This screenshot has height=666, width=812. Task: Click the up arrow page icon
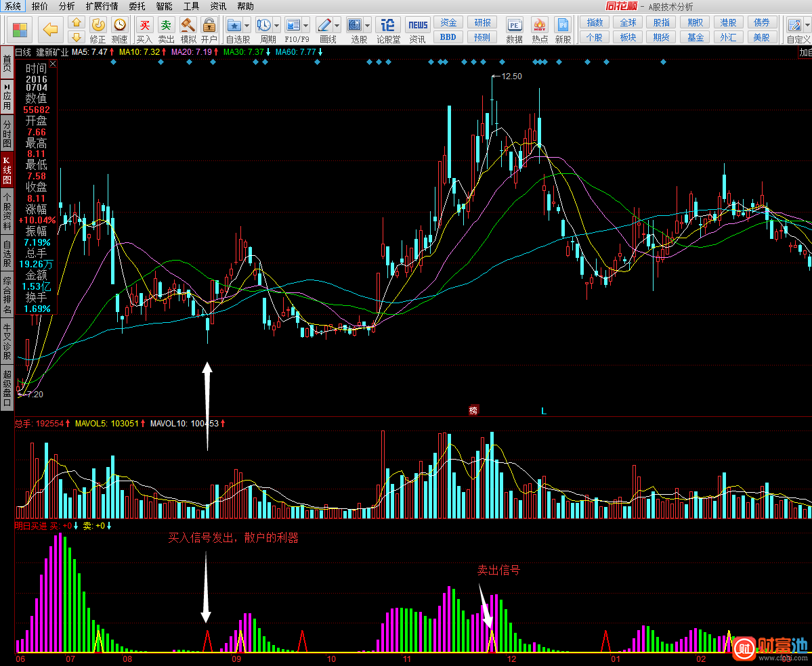76,22
